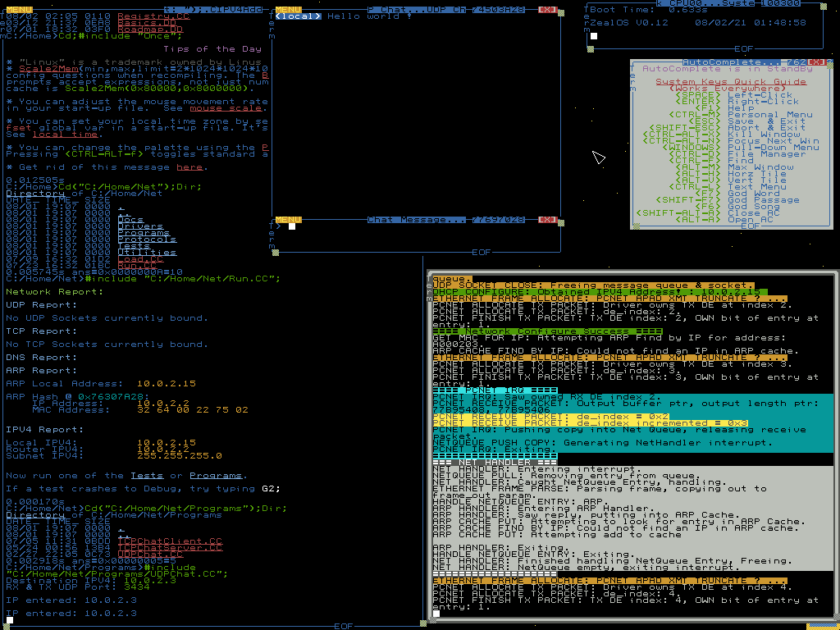Follow the Programs link after Now run one
This screenshot has height=630, width=840.
tap(216, 476)
